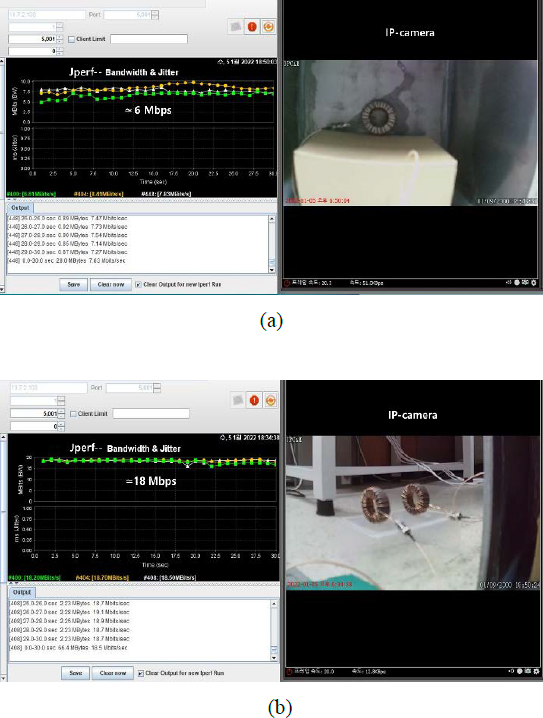Click the Client Limit text field in (a)
543x718 pixels.
[149, 39]
